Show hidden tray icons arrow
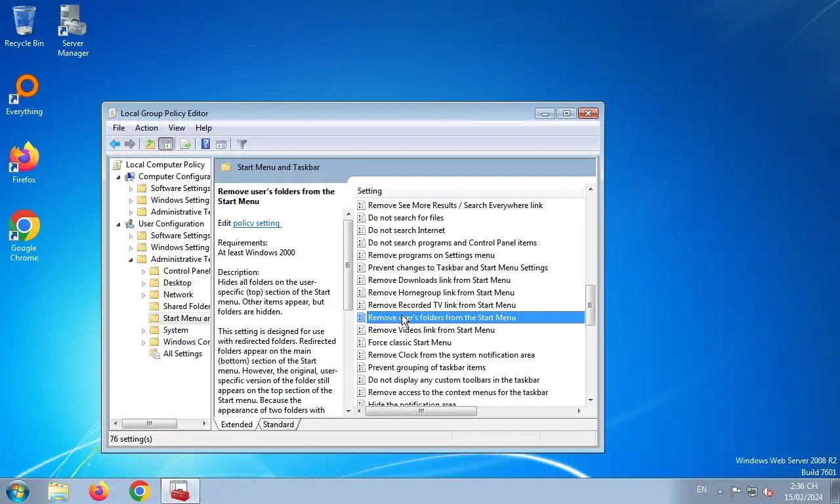Screen dimensions: 840x504 coord(720,492)
